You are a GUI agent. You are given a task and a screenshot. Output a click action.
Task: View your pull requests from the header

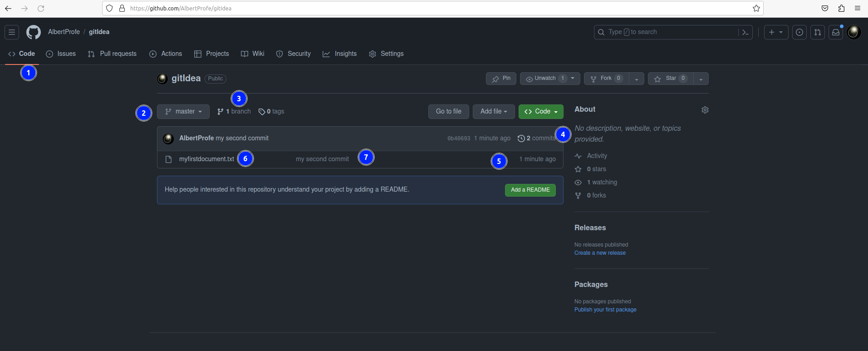(x=818, y=32)
